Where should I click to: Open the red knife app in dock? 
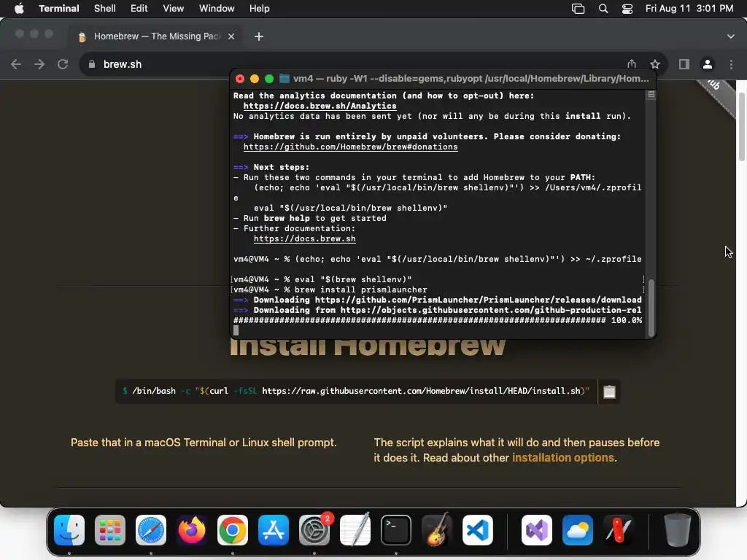pos(619,530)
